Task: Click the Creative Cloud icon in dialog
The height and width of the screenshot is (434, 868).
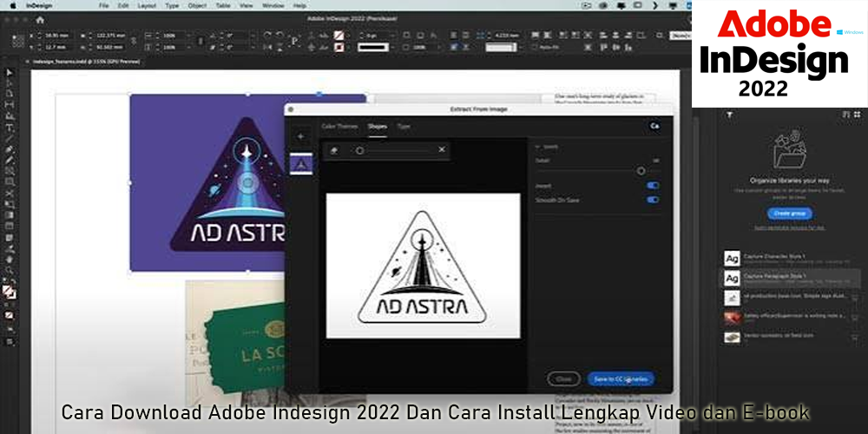Action: [654, 126]
